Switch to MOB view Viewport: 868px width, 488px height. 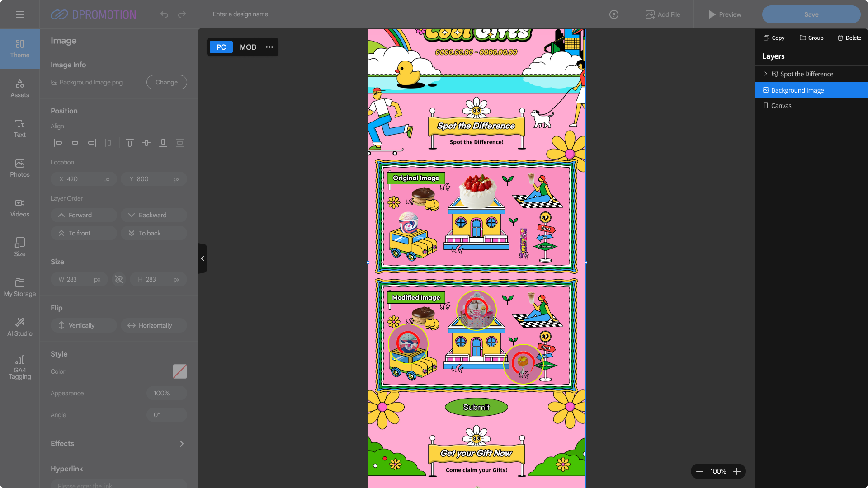pos(248,47)
